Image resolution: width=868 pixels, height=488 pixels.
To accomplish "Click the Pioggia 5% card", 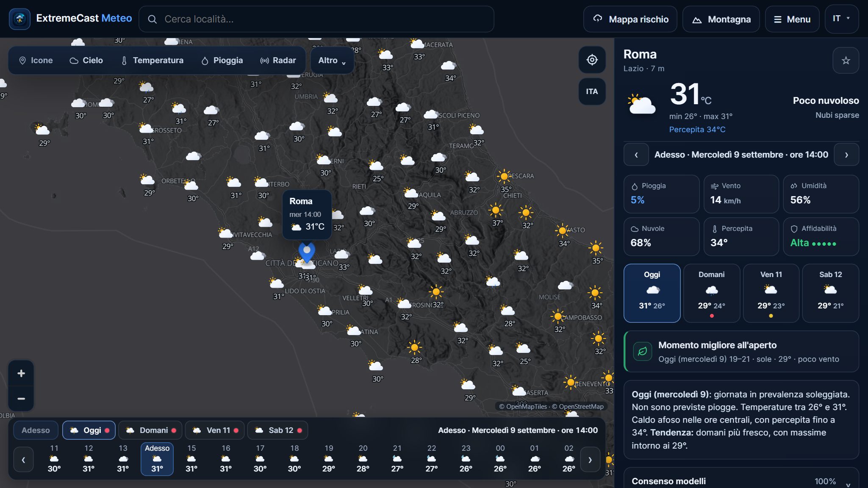I will pyautogui.click(x=661, y=194).
